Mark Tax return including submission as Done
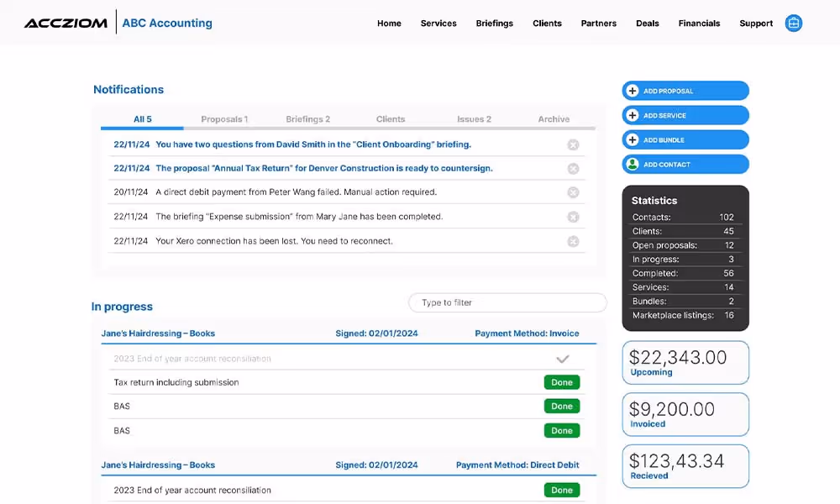840x504 pixels. tap(562, 382)
